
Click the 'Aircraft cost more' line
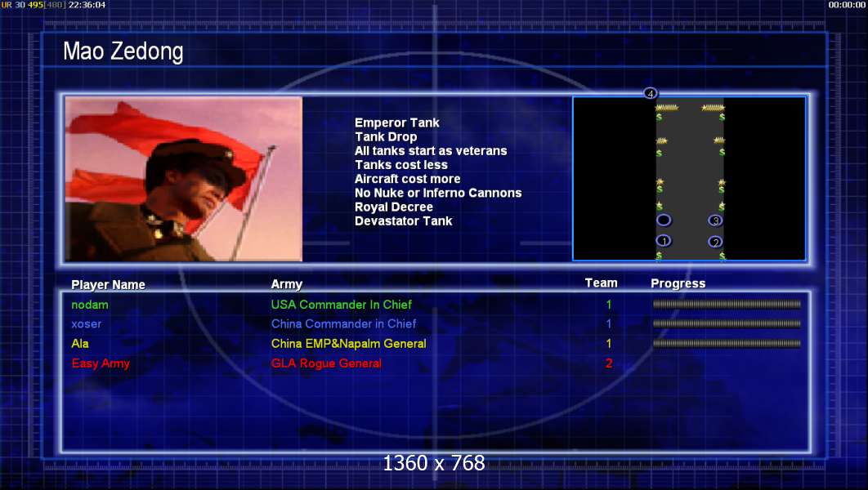click(407, 179)
